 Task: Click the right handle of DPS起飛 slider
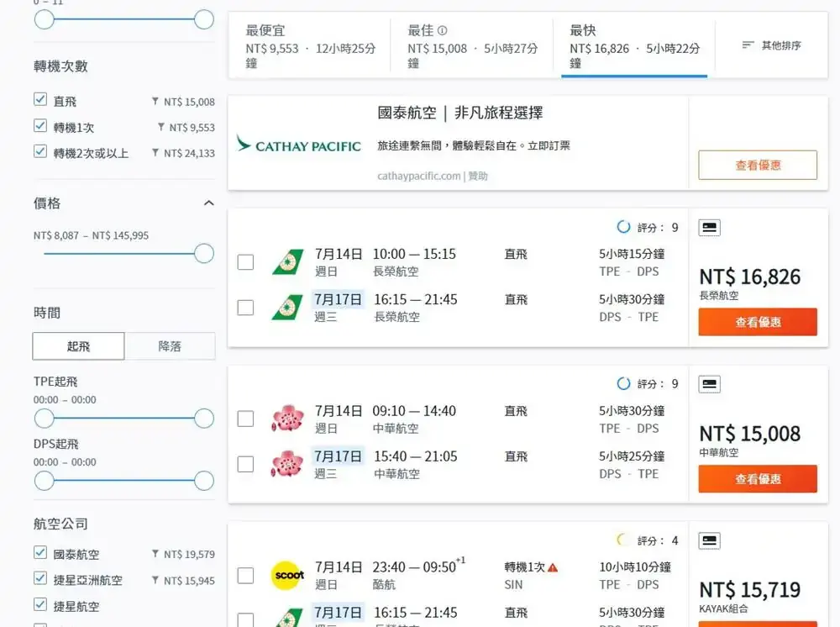[204, 481]
